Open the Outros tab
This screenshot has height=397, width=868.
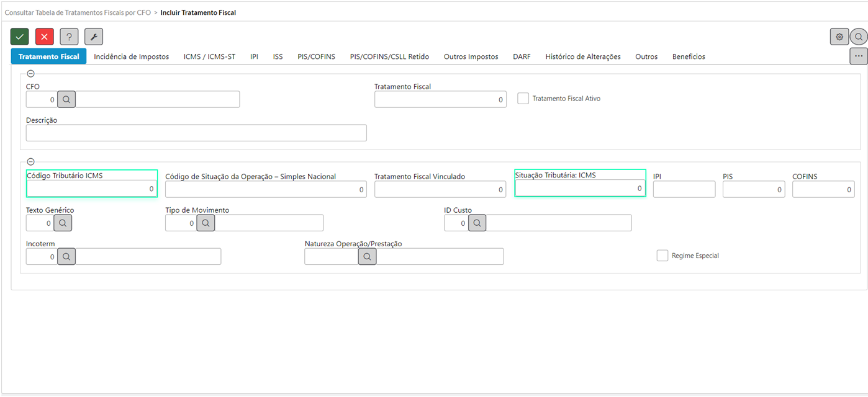(x=646, y=56)
